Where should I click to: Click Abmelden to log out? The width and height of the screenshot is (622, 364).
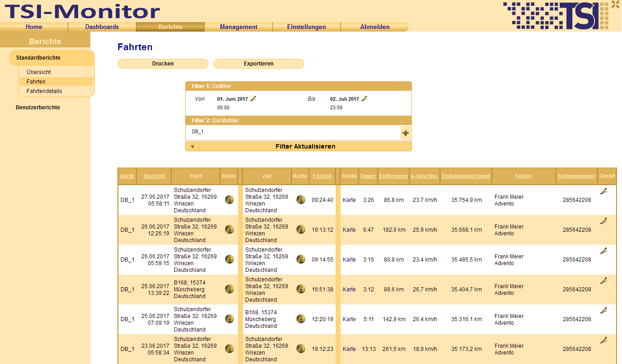(x=375, y=27)
